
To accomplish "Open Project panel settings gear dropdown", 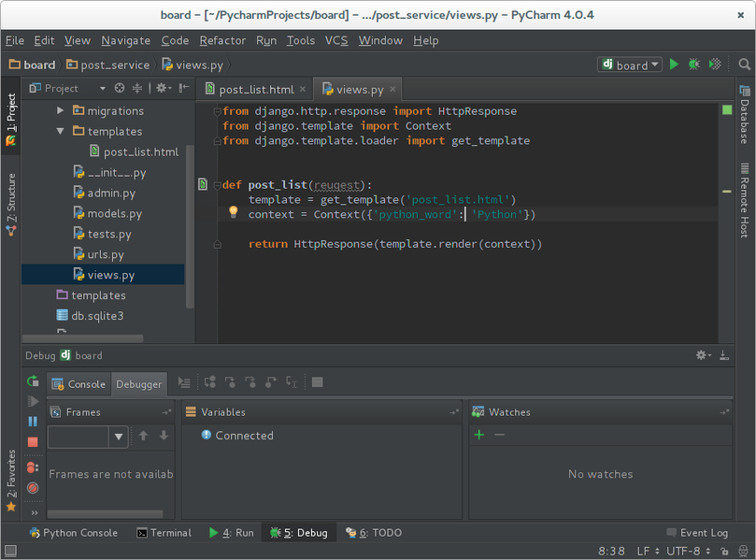I will coord(164,88).
